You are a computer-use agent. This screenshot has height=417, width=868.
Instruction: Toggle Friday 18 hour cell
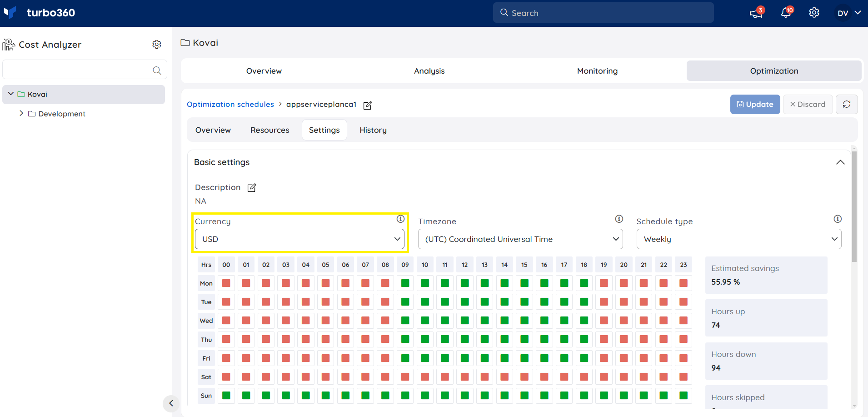tap(584, 358)
